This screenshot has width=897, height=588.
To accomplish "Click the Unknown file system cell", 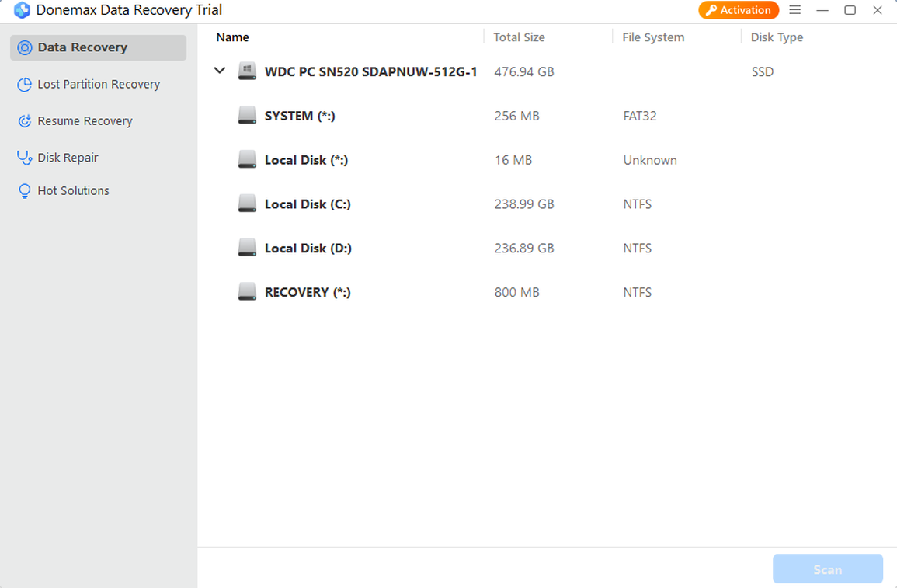I will tap(650, 159).
